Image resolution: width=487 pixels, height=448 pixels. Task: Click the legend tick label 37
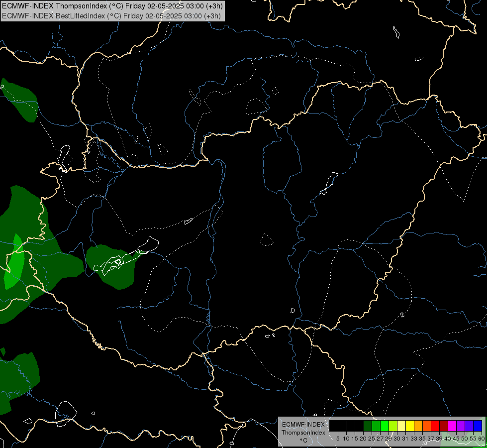tap(431, 439)
